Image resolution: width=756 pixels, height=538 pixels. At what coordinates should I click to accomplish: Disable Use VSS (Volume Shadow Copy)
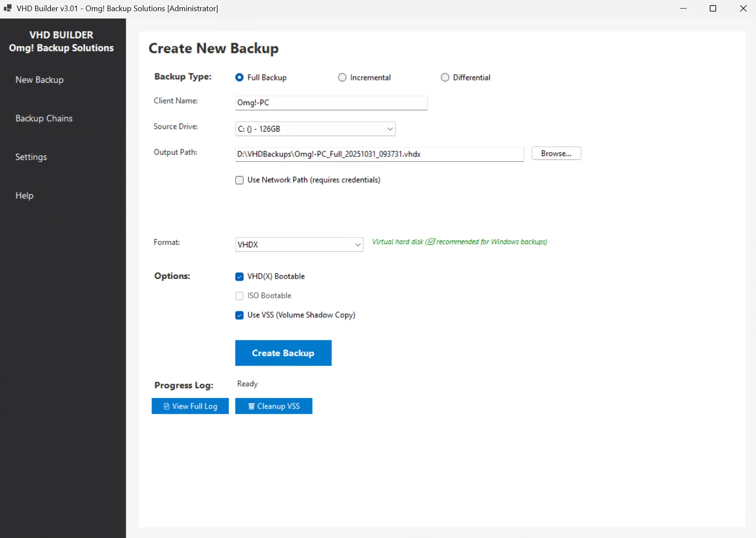239,315
